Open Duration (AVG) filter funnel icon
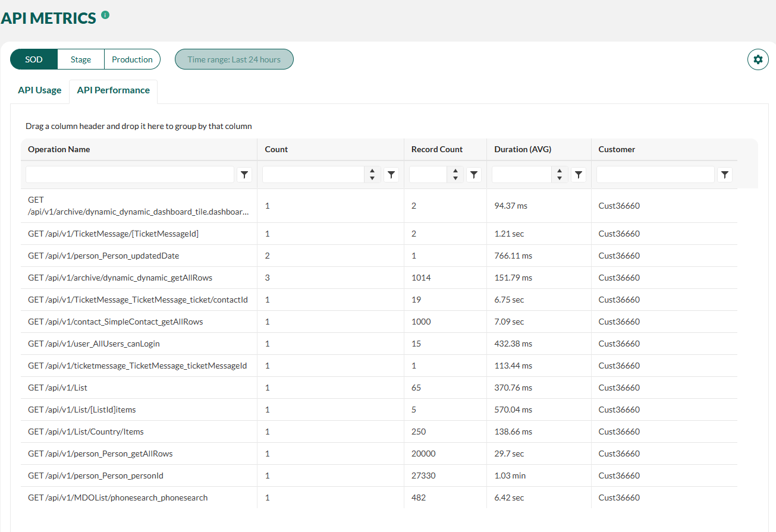Image resolution: width=776 pixels, height=532 pixels. [x=579, y=174]
